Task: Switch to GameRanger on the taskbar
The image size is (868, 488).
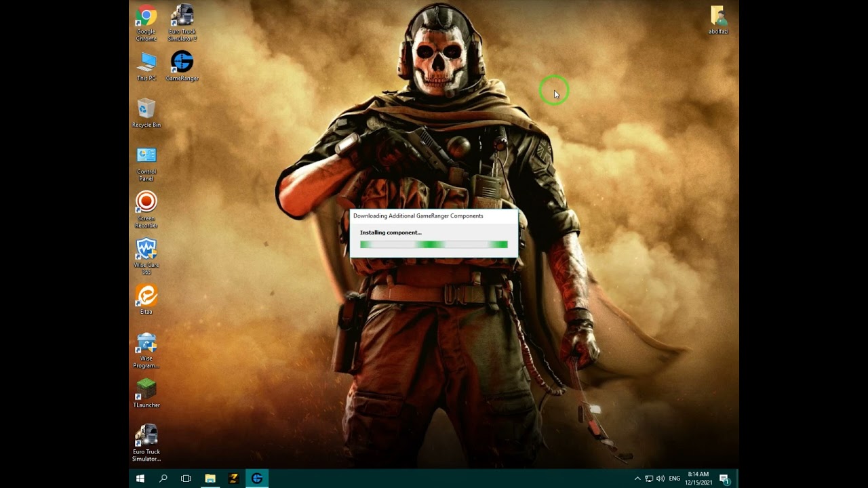Action: pos(257,479)
